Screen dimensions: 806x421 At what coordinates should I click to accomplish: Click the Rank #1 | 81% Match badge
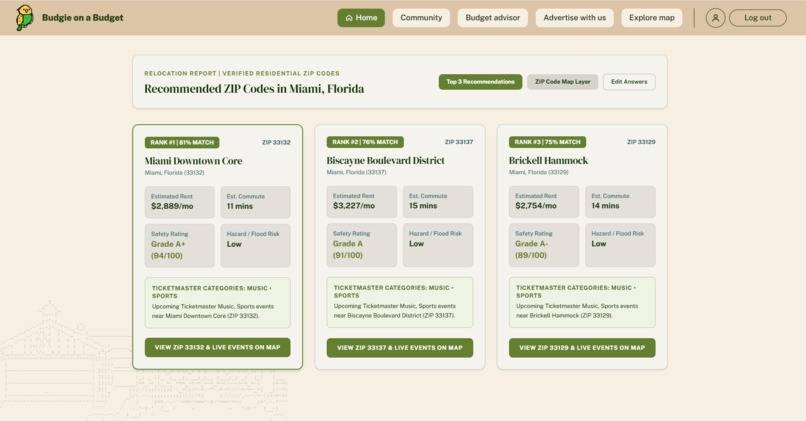click(182, 142)
